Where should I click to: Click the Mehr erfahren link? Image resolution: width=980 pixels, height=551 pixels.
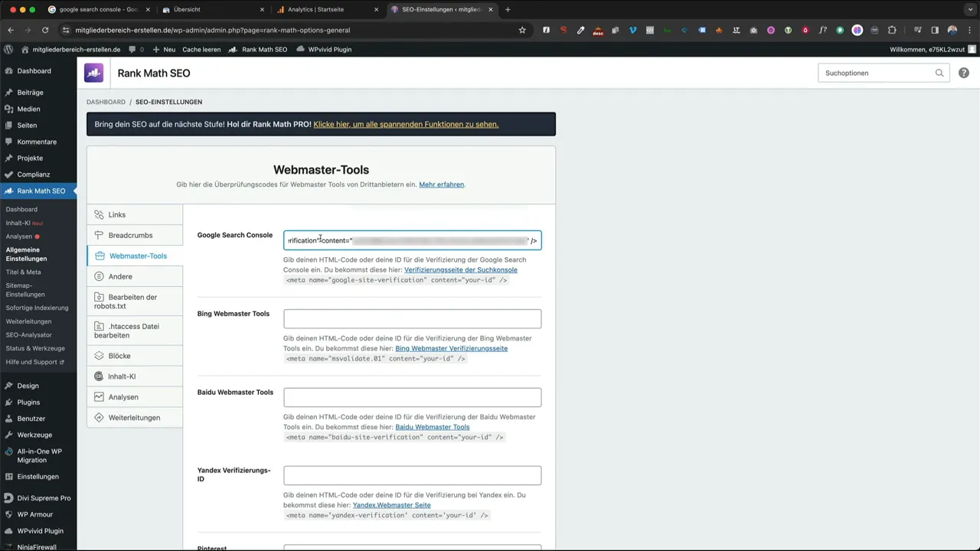[441, 184]
